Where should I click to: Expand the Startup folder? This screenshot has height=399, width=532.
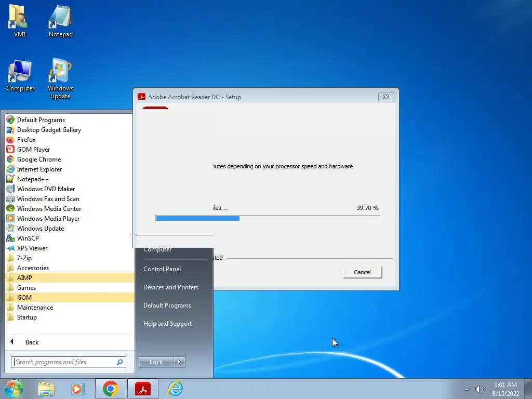point(69,317)
